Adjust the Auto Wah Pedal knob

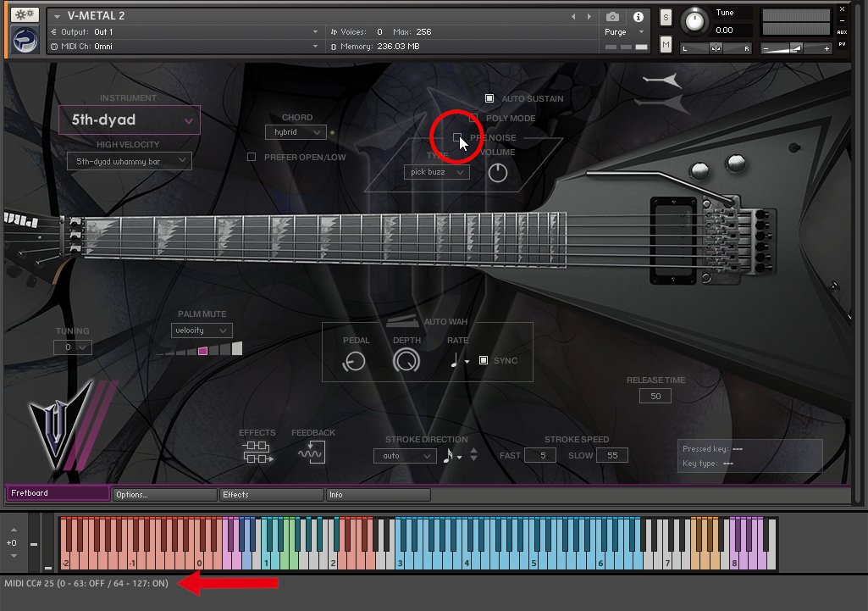354,361
